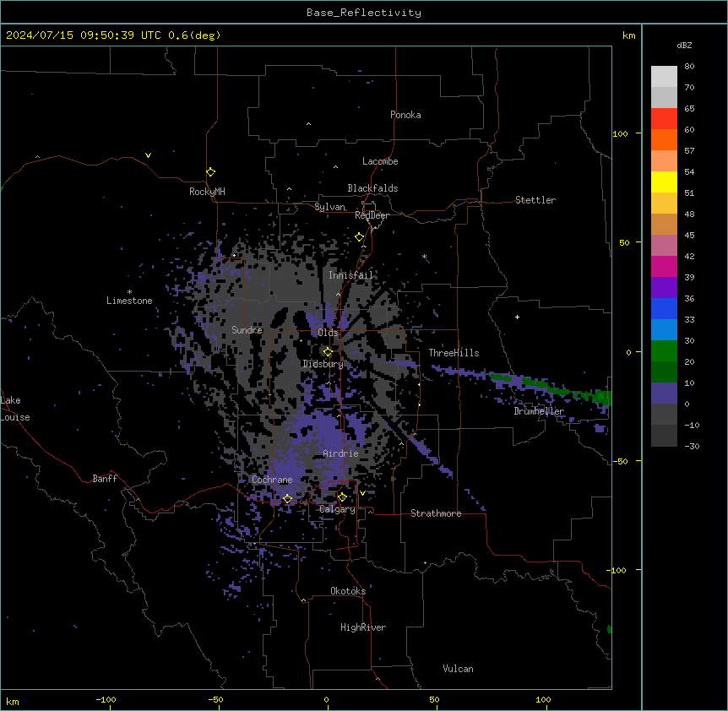Pick the yellow 54 dBZ legend swatch
Screen dimensions: 728x711
pos(664,182)
